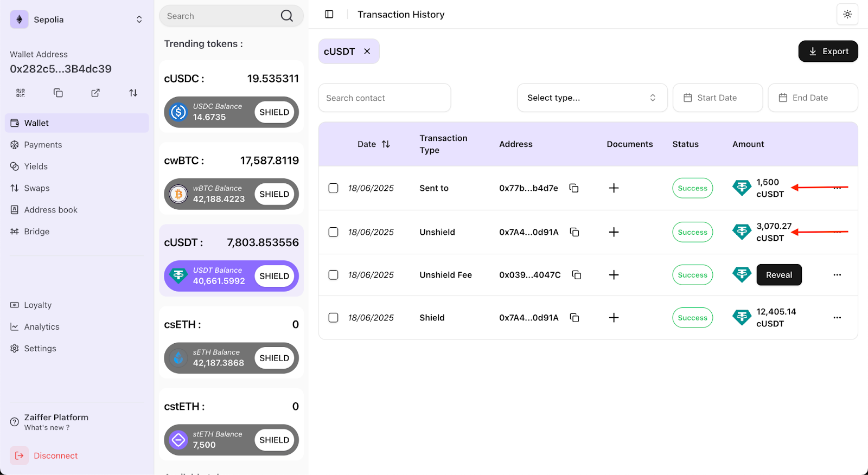This screenshot has width=868, height=475.
Task: Switch theme with the sun icon
Action: tap(847, 14)
